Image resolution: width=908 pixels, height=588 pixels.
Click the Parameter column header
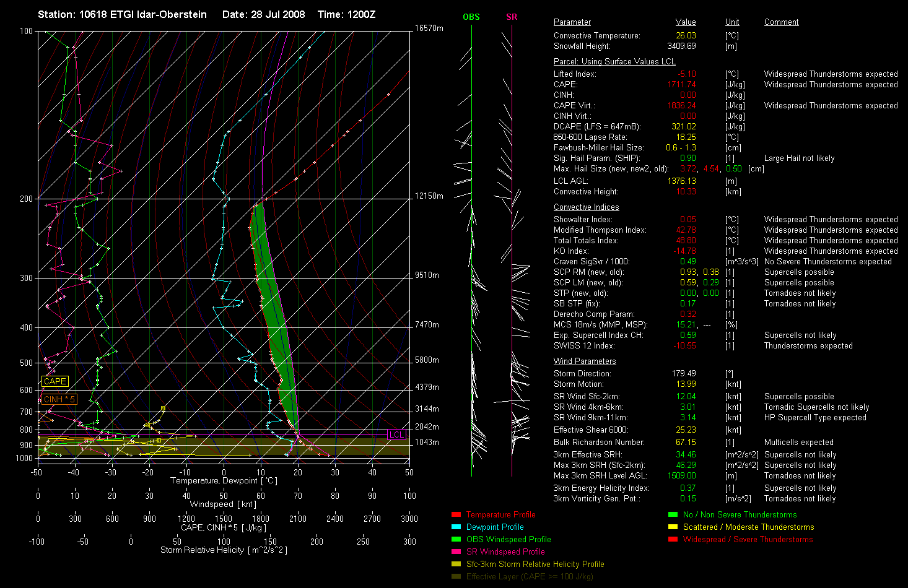point(572,22)
